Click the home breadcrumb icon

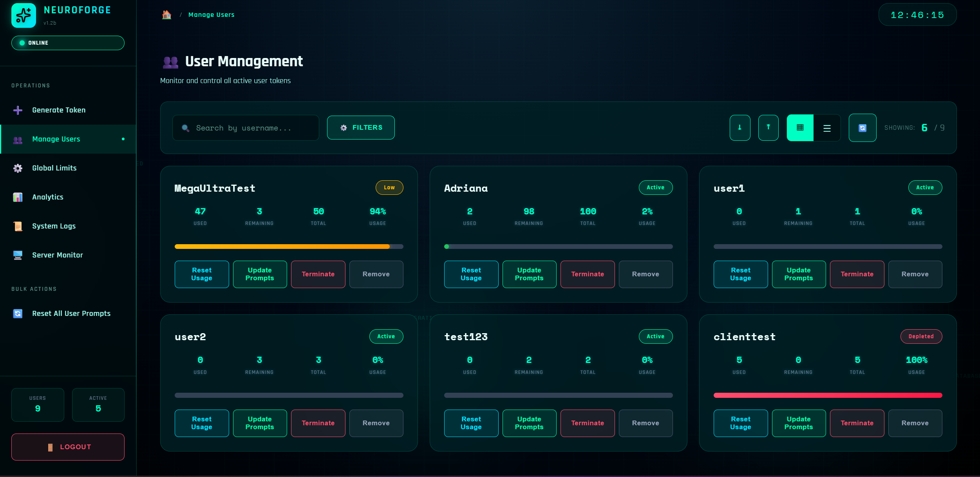coord(166,15)
